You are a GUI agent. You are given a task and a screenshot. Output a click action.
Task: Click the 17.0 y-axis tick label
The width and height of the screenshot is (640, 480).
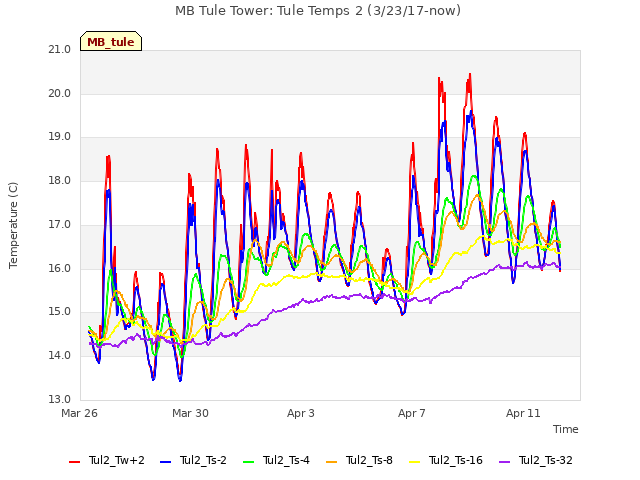pos(60,224)
